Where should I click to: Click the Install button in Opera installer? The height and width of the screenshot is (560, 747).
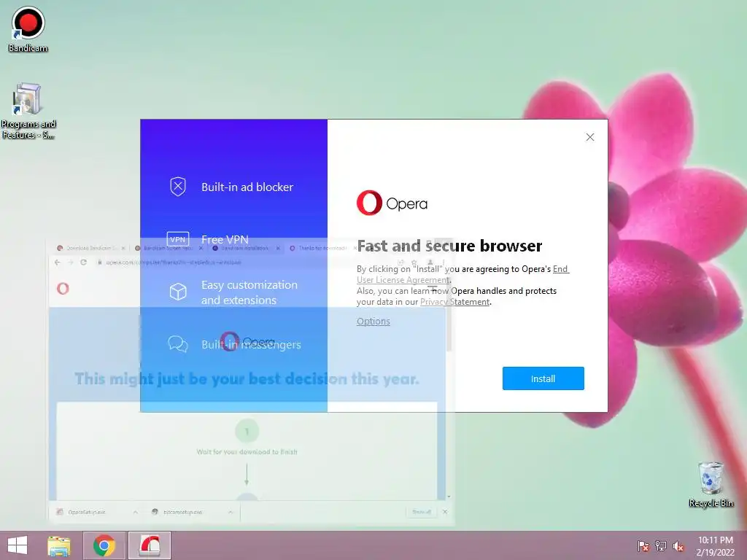click(543, 378)
